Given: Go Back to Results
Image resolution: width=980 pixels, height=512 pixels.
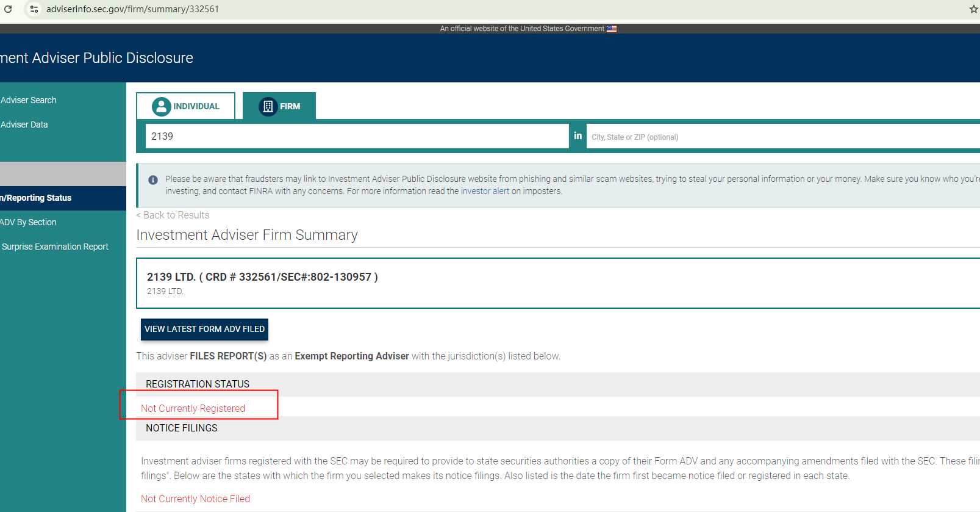Looking at the screenshot, I should [173, 215].
